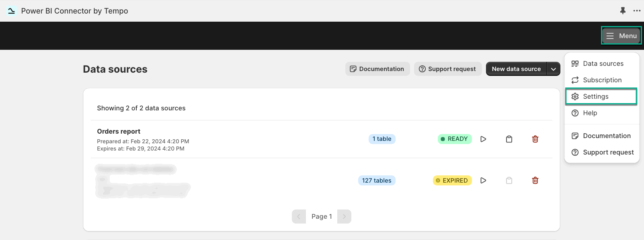
Task: Open the three-dots more options icon
Action: click(637, 11)
